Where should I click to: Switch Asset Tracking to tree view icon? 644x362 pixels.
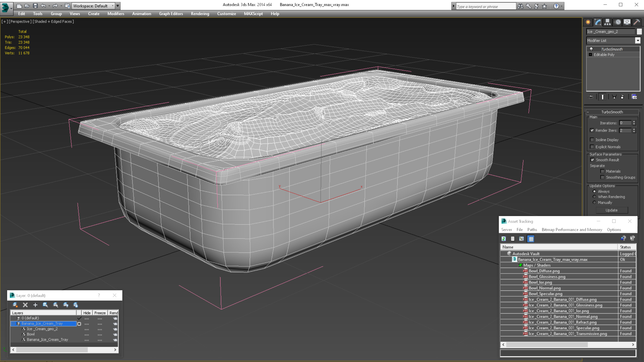(x=521, y=239)
